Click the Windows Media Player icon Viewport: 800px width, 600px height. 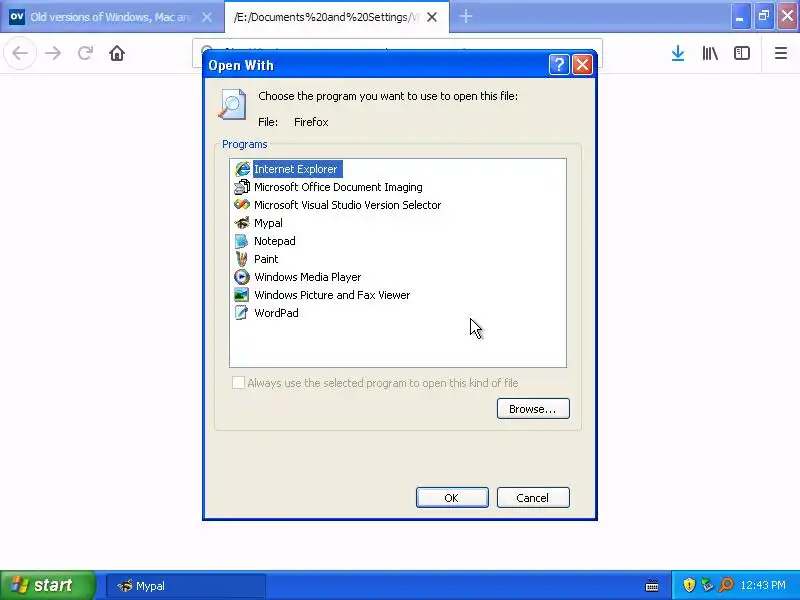[242, 277]
